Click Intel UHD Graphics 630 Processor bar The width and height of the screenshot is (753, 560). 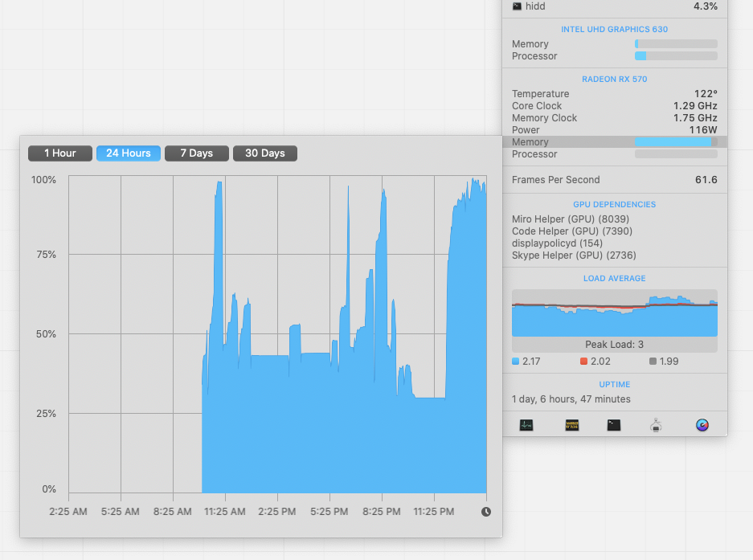point(676,55)
